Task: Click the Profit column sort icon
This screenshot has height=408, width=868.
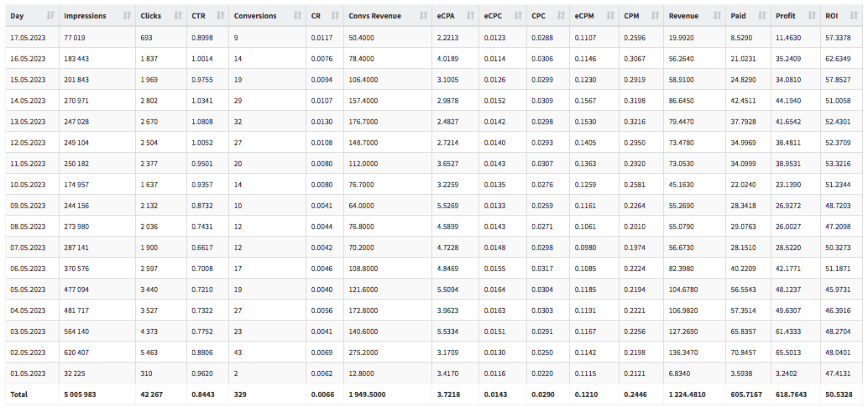Action: (x=812, y=16)
